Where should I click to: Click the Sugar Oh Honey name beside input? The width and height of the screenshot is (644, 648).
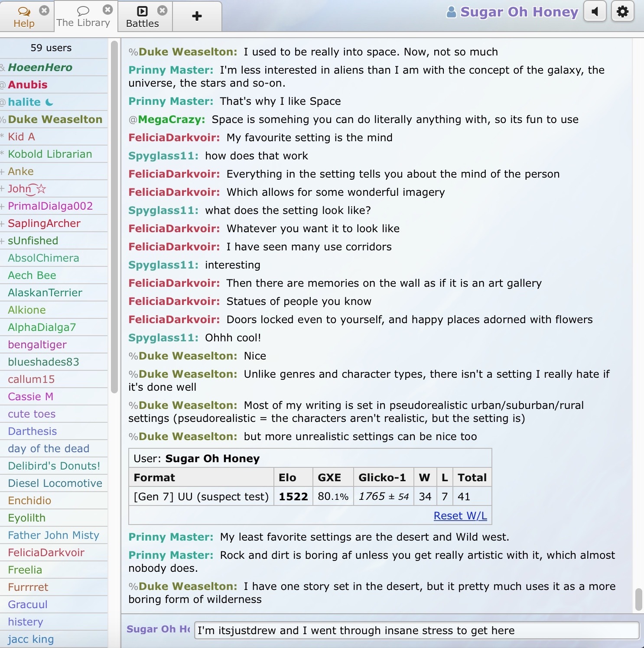click(x=158, y=629)
